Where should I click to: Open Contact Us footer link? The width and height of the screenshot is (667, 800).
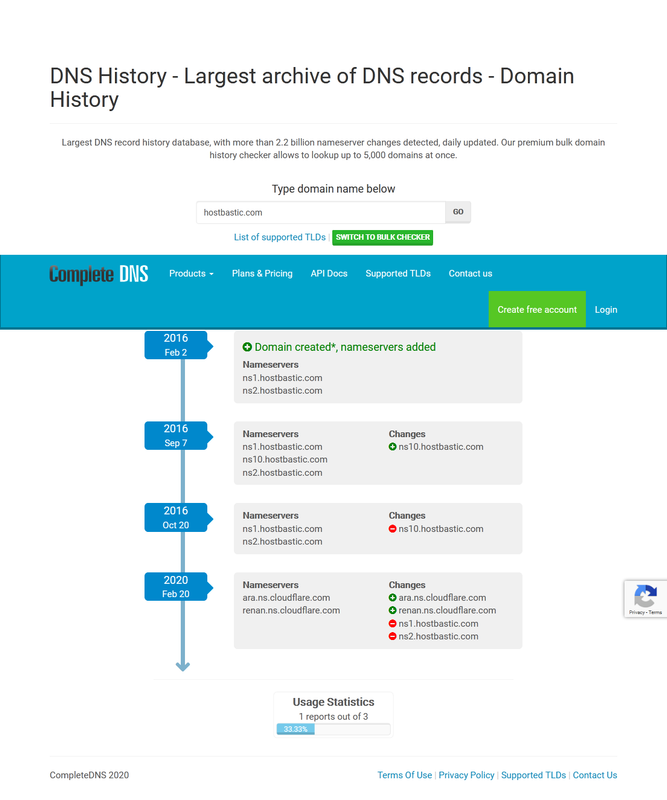click(x=595, y=775)
